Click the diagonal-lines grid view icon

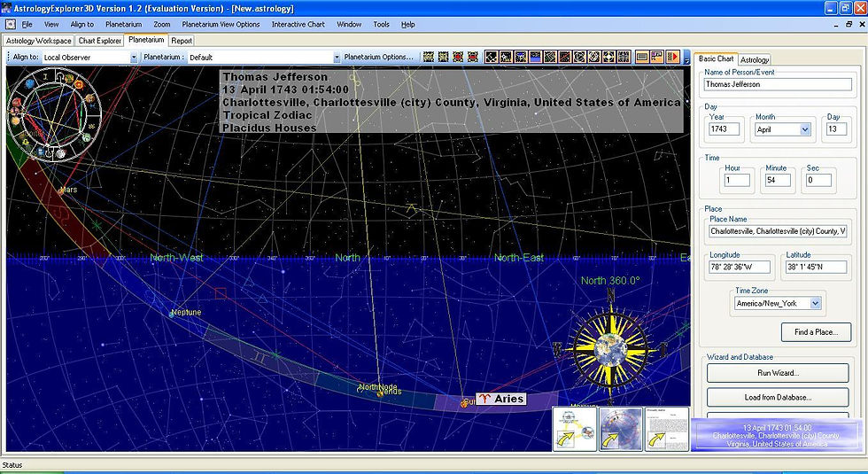tap(550, 57)
